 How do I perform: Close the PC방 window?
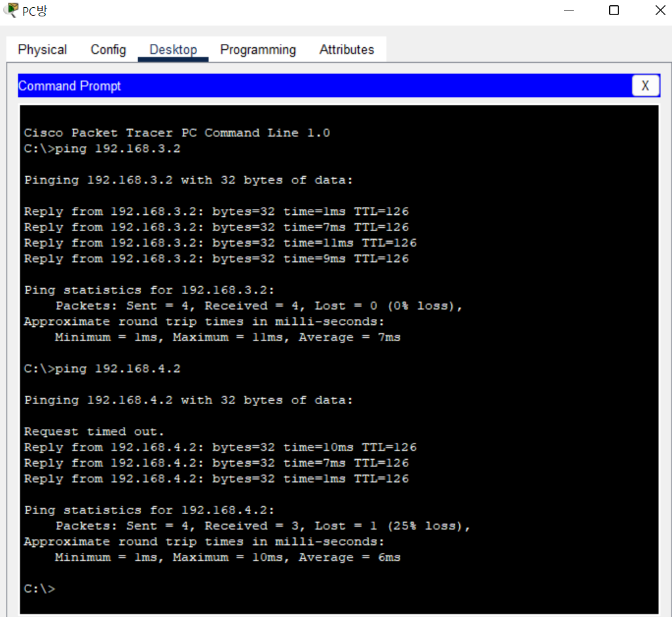(660, 10)
